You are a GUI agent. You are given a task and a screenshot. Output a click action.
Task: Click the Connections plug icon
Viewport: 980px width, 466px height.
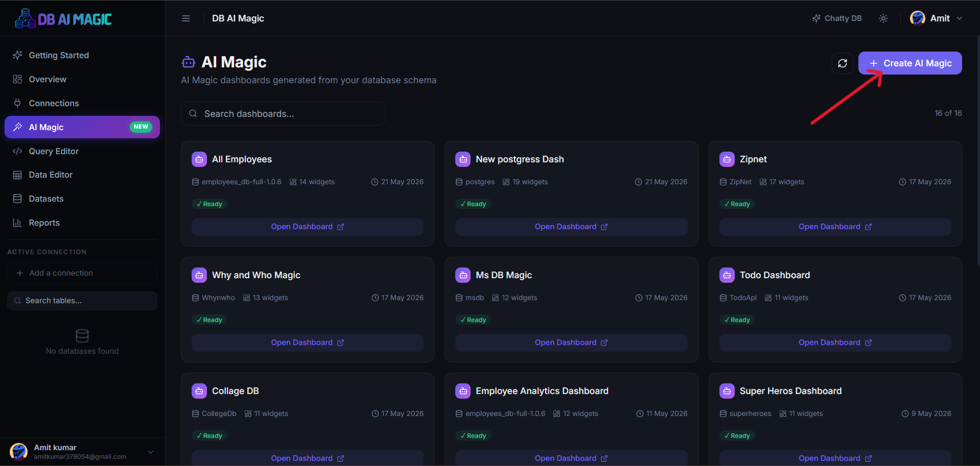(17, 103)
